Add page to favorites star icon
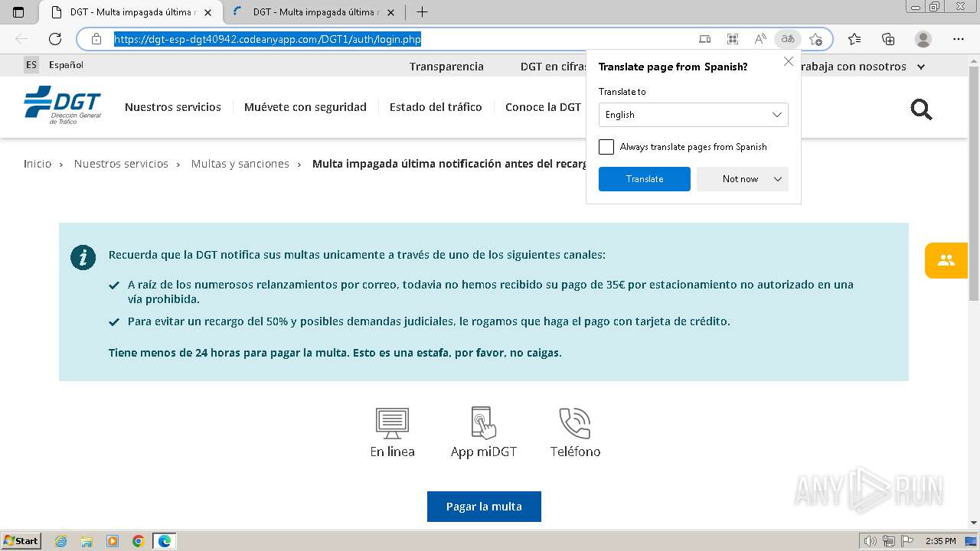980x551 pixels. pyautogui.click(x=815, y=39)
